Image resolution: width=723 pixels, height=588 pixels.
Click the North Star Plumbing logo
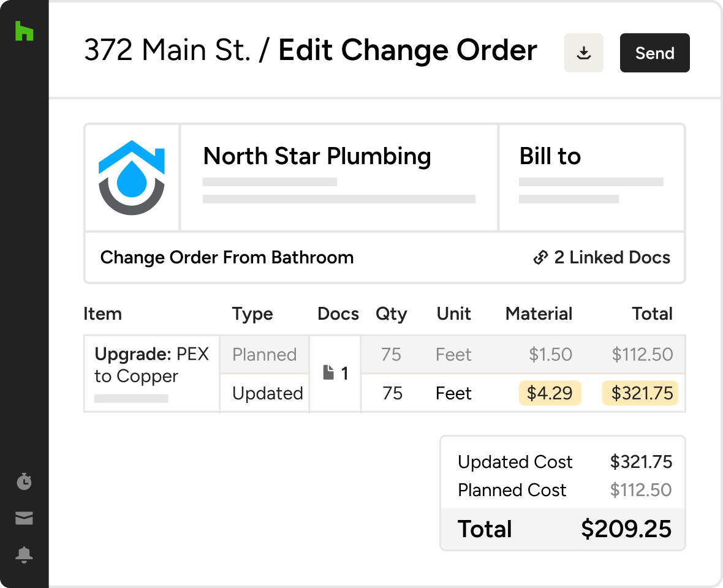pos(132,178)
